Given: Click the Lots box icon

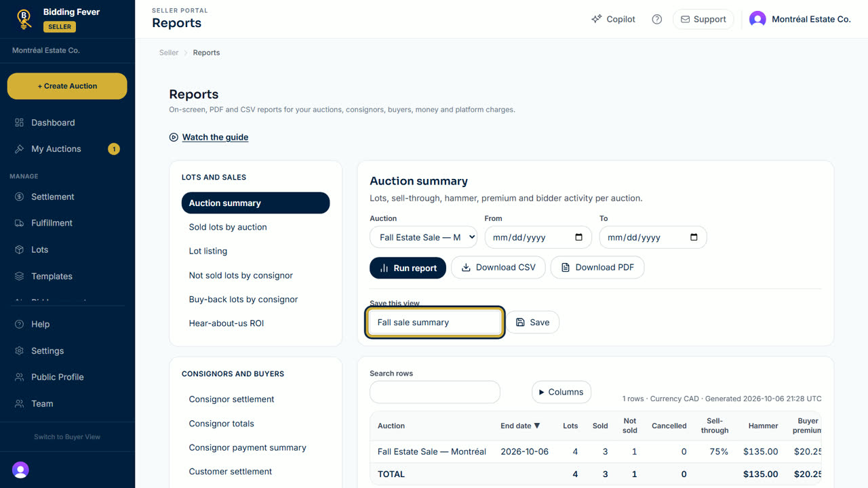Looking at the screenshot, I should coord(19,249).
